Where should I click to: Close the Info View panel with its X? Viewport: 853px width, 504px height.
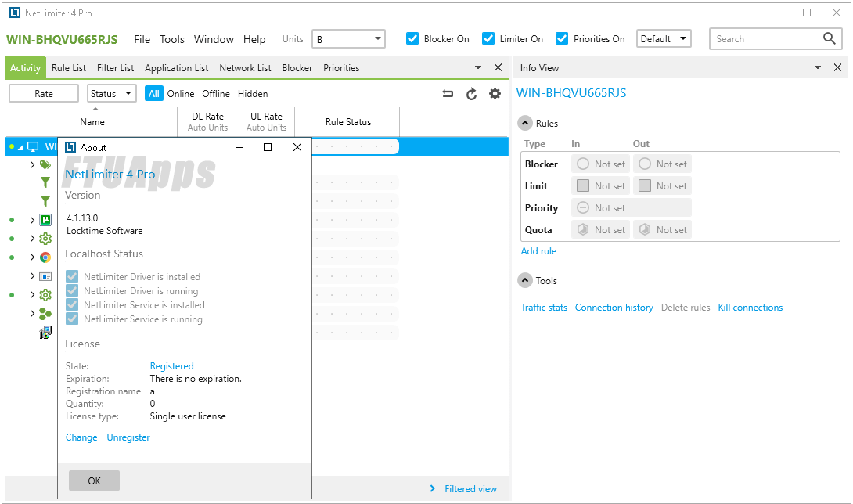pos(837,67)
